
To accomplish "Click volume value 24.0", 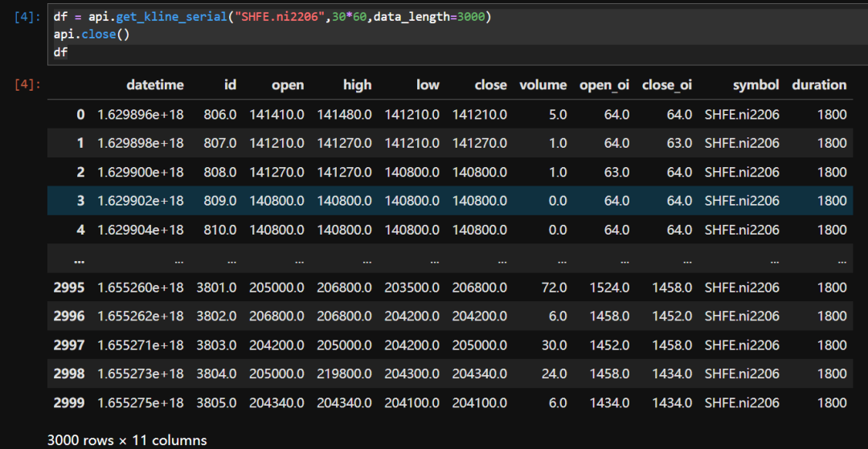I will (555, 373).
